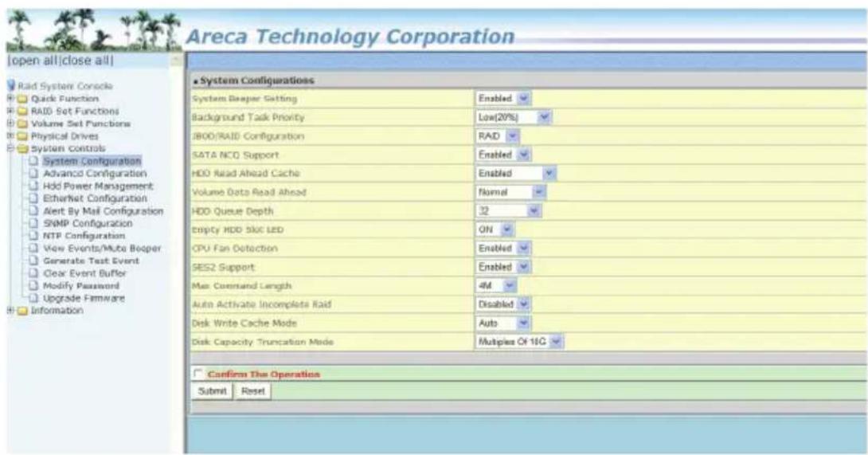Screen dimensions: 868x455
Task: Open the HDD Queue Depth dropdown
Action: [x=508, y=211]
